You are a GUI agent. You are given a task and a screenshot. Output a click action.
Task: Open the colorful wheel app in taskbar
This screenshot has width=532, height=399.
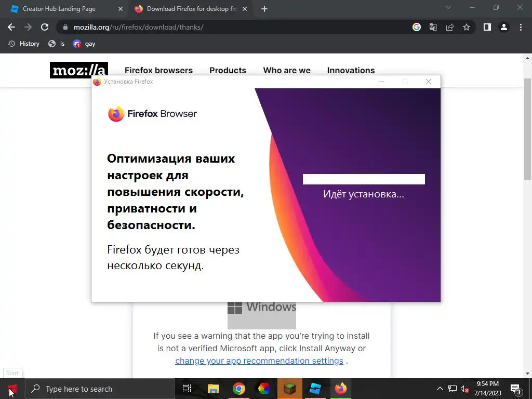click(x=264, y=389)
